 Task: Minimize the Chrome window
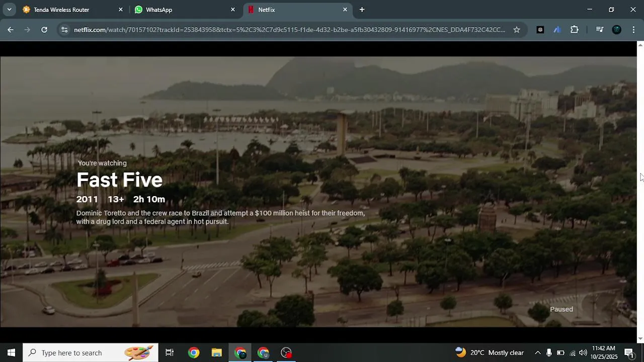590,9
